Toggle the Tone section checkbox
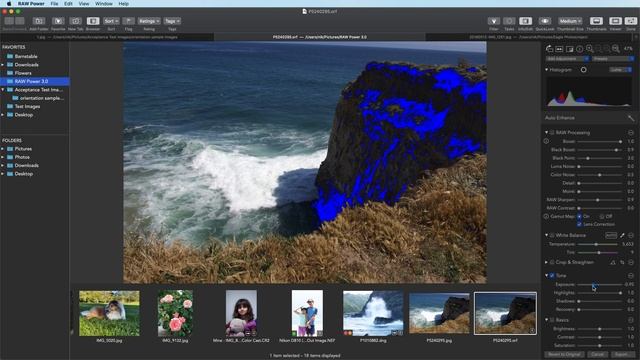The height and width of the screenshot is (360, 640). pyautogui.click(x=552, y=276)
